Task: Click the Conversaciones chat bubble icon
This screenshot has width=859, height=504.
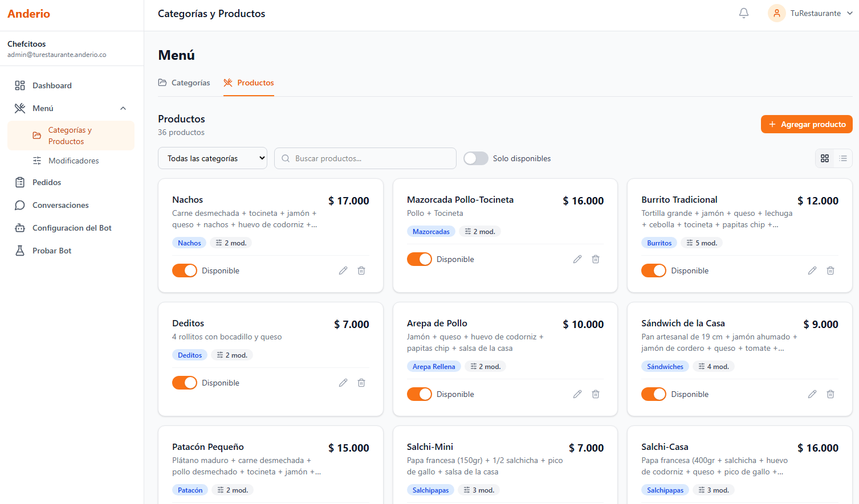Action: point(20,205)
